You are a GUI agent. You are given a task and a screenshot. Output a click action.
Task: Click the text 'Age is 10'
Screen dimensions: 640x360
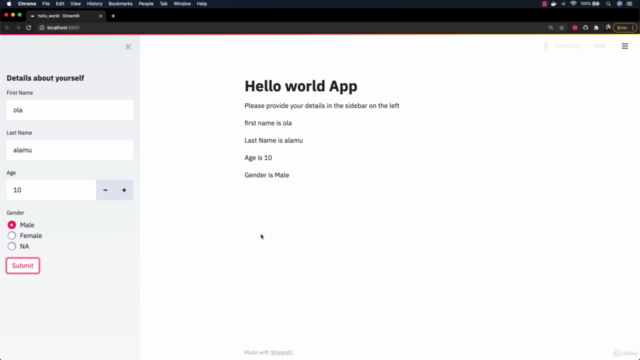[x=258, y=158]
